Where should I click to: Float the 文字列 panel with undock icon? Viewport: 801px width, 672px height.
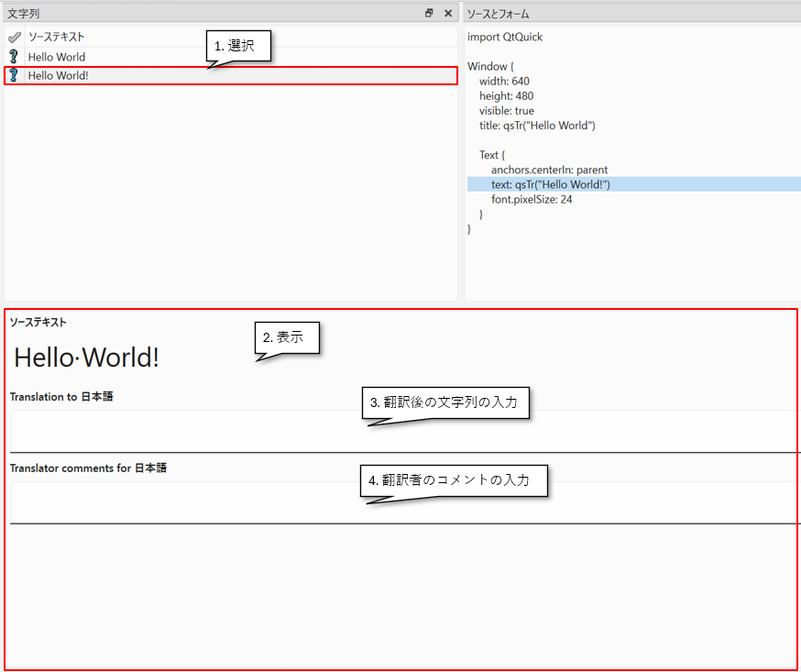[x=429, y=14]
